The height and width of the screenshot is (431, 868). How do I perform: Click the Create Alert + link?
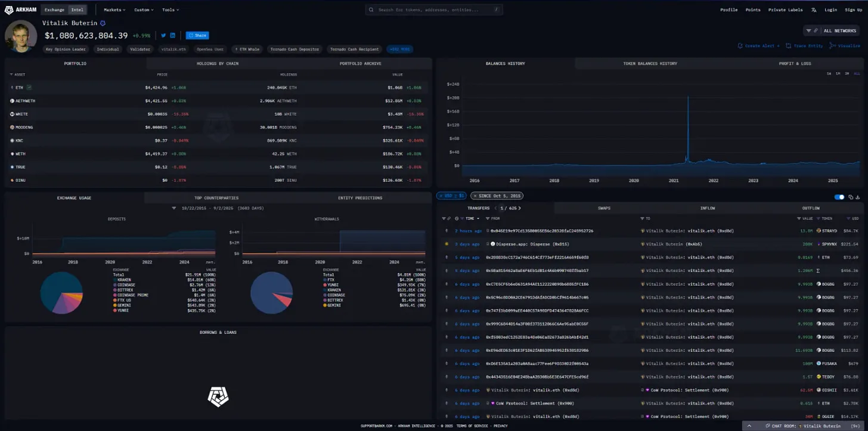pos(758,46)
